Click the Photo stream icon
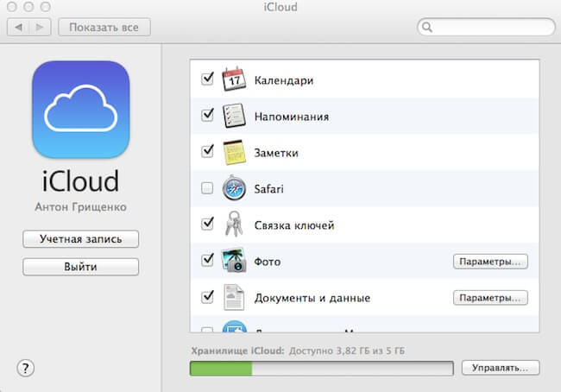The width and height of the screenshot is (561, 392). 234,260
